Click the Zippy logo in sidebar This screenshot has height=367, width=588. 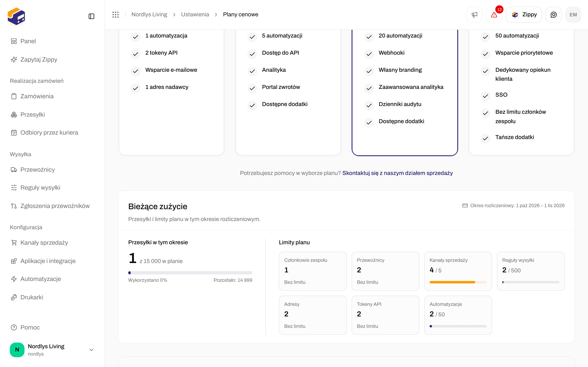coord(16,16)
